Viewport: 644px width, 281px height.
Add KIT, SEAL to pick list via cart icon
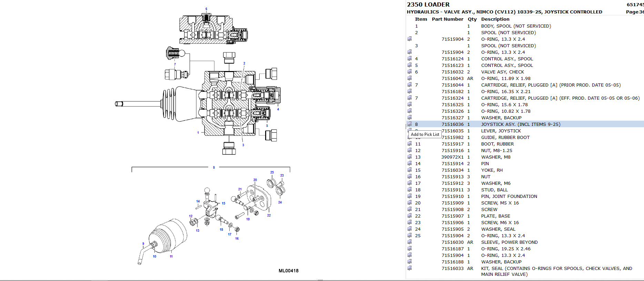410,268
